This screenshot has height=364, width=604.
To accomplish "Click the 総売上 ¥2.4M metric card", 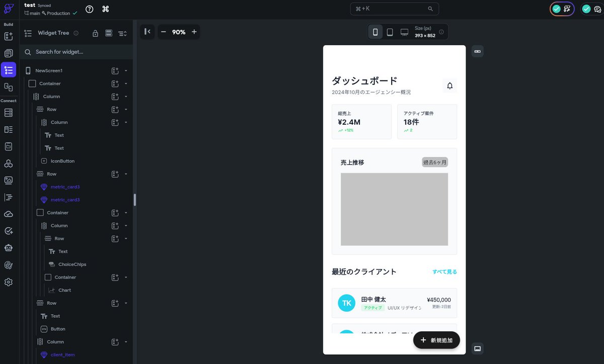I will click(x=361, y=122).
